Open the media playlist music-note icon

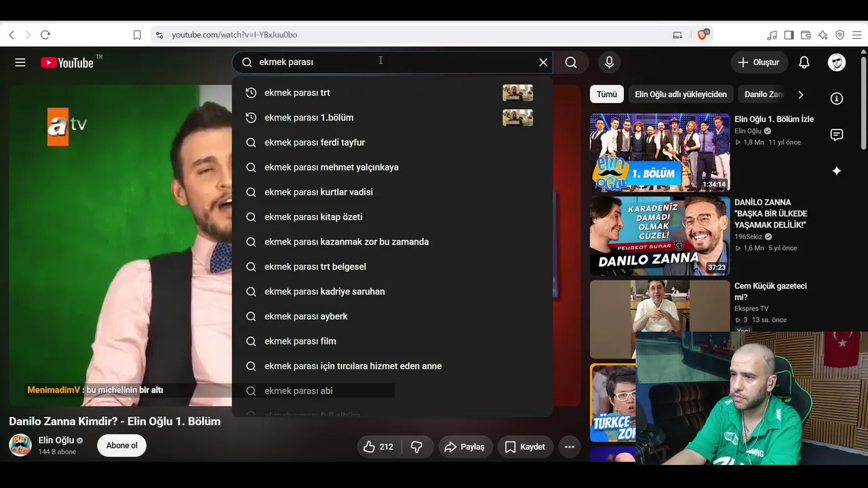click(x=772, y=35)
